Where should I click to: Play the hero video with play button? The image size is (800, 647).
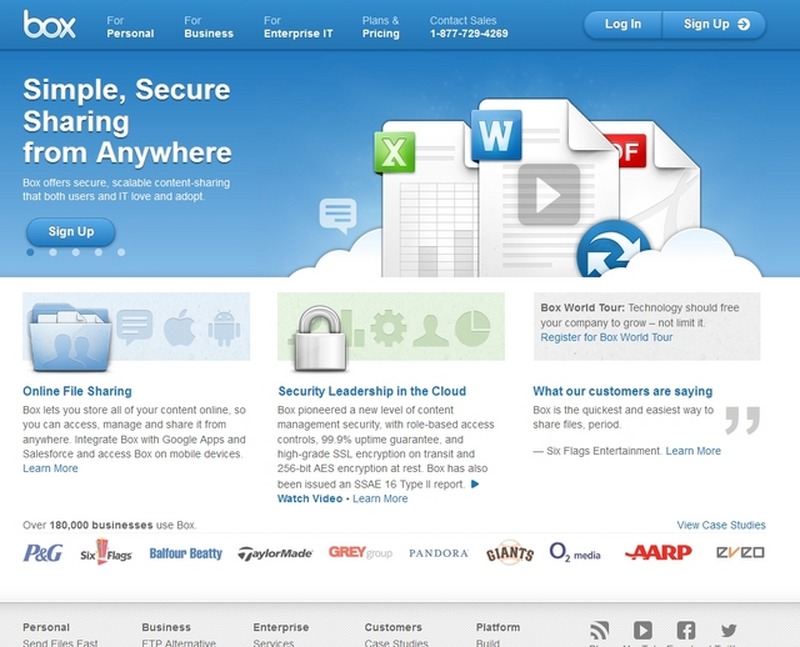pos(548,194)
